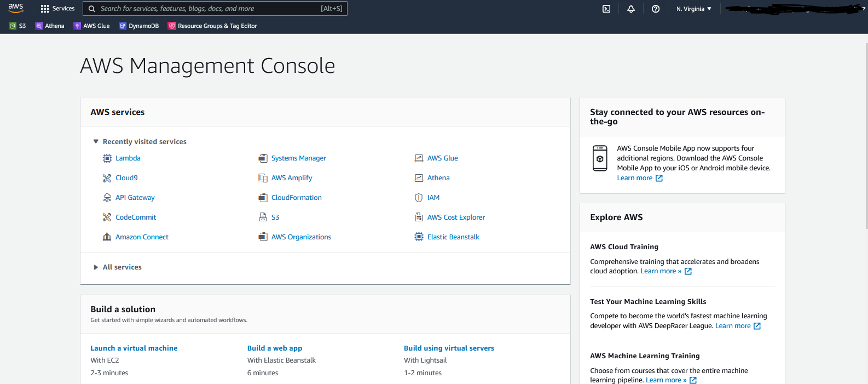The width and height of the screenshot is (868, 384).
Task: Open the Lambda link
Action: [128, 158]
